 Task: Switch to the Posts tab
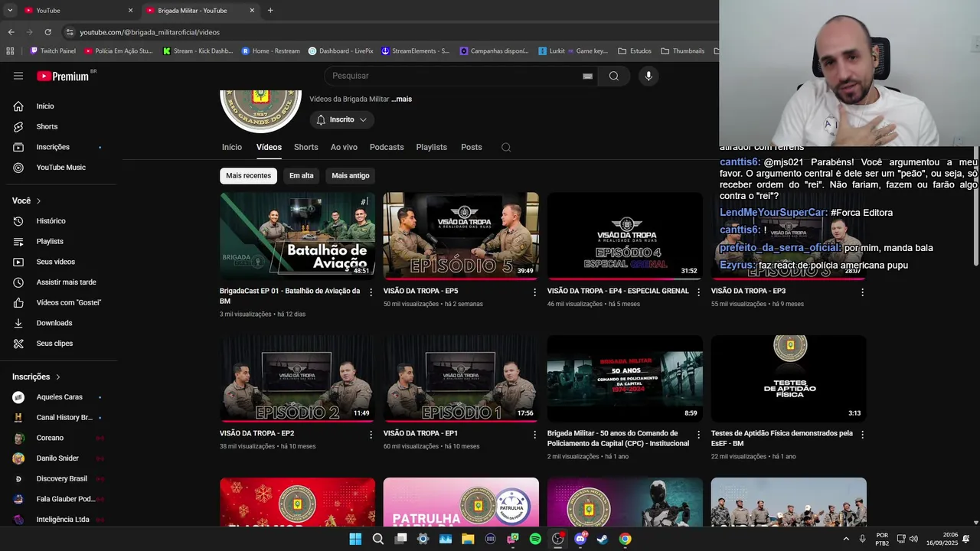pyautogui.click(x=472, y=148)
